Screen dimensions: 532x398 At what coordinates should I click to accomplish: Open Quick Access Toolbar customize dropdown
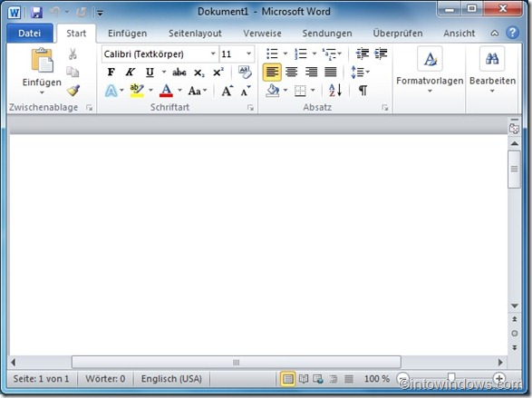point(100,14)
